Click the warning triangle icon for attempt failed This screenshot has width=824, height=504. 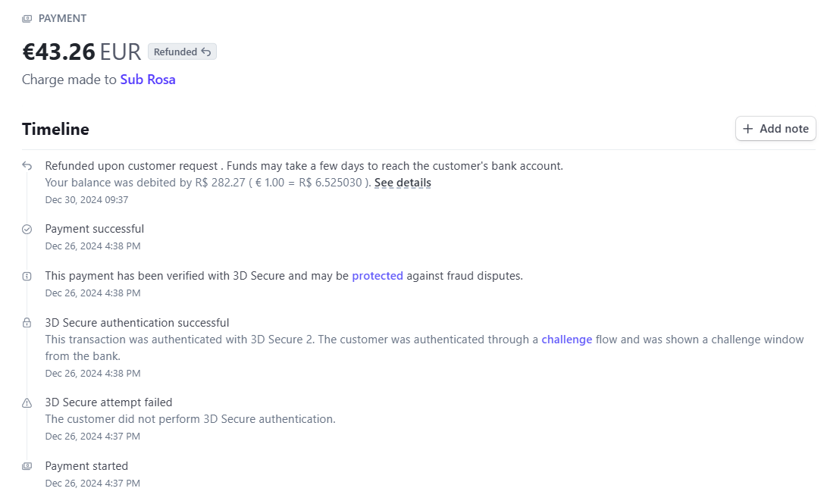pyautogui.click(x=27, y=403)
